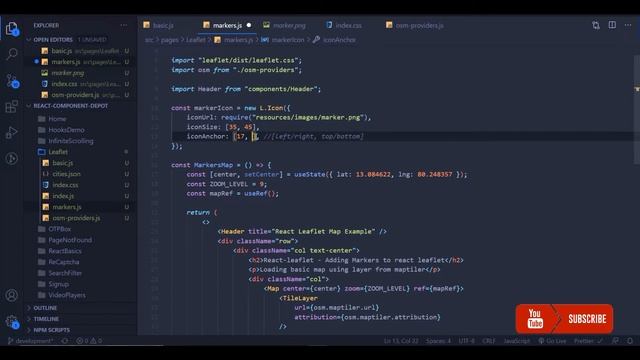The width and height of the screenshot is (640, 360).
Task: Place cursor on iconSize line in editor
Action: pos(222,127)
